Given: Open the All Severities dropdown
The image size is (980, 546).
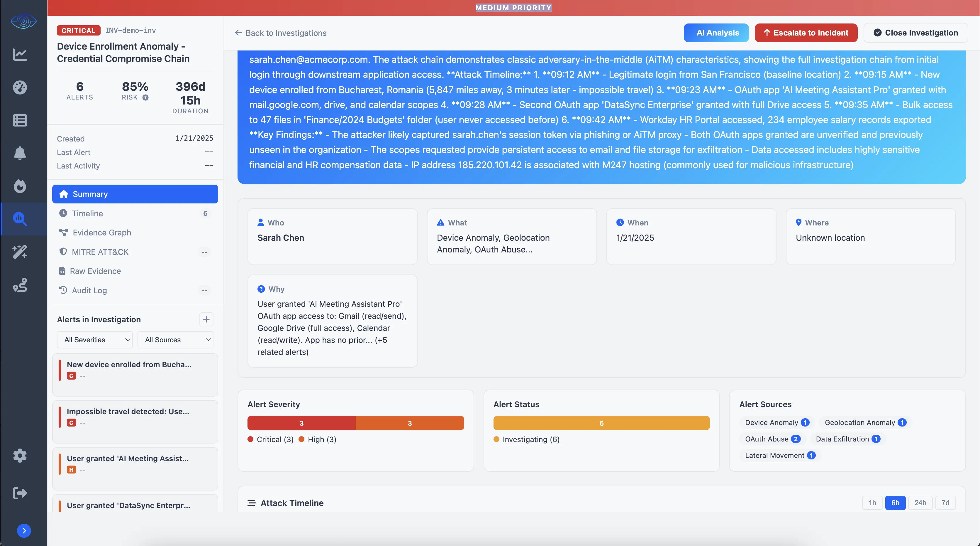Looking at the screenshot, I should (95, 340).
